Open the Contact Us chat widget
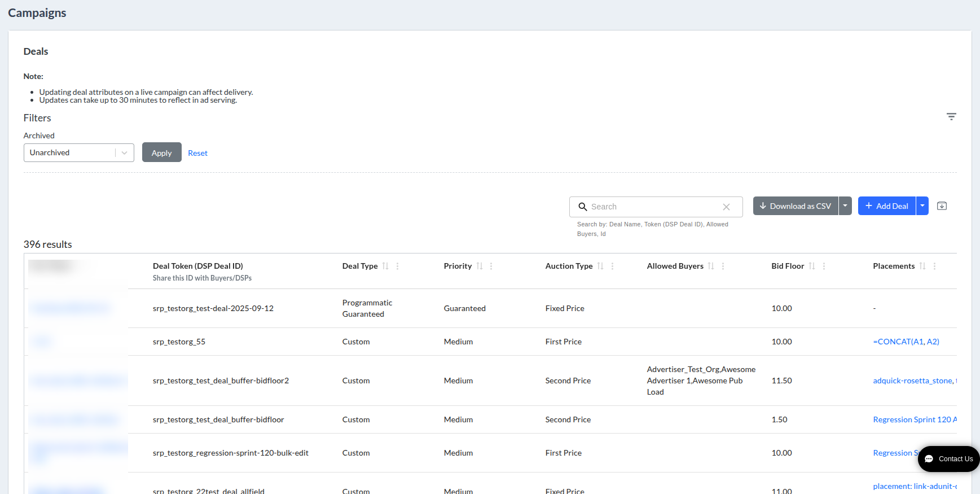This screenshot has height=494, width=980. click(x=949, y=459)
